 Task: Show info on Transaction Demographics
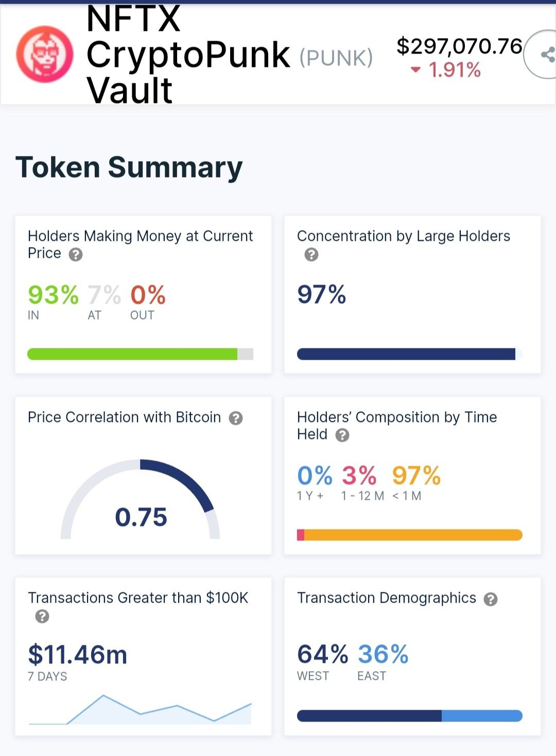(x=491, y=599)
